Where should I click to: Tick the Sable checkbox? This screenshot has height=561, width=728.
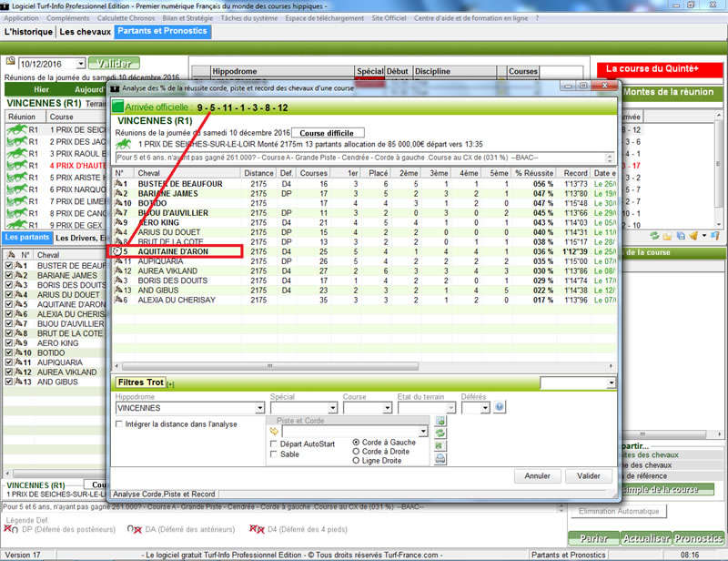[275, 454]
